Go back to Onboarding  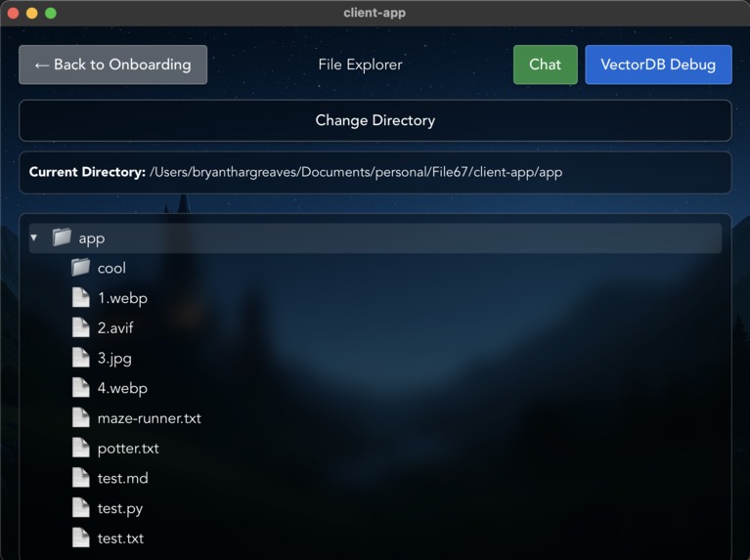pos(112,65)
